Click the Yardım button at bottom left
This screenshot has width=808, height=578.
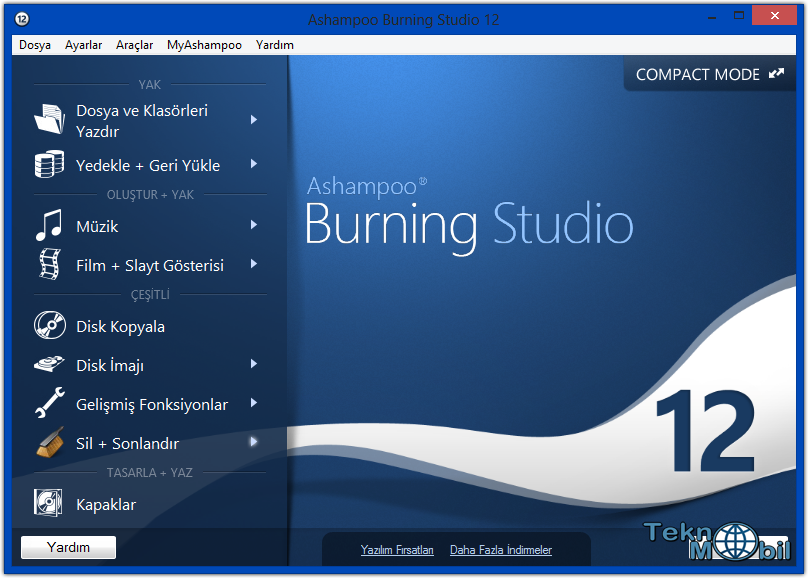(x=69, y=547)
